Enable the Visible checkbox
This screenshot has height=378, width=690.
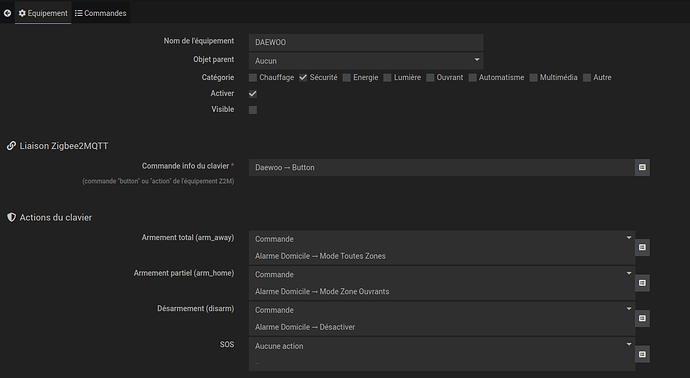point(253,110)
